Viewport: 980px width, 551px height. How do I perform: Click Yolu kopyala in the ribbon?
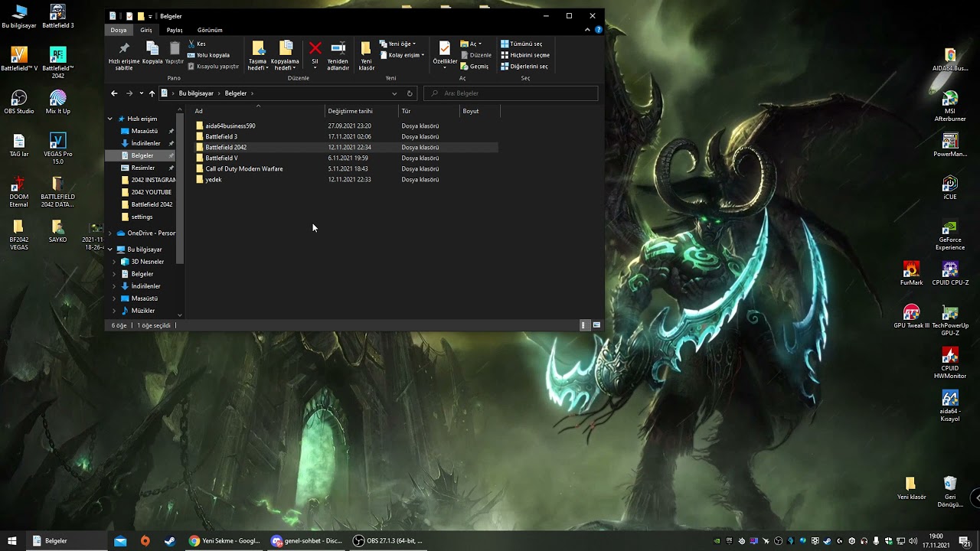pos(208,55)
